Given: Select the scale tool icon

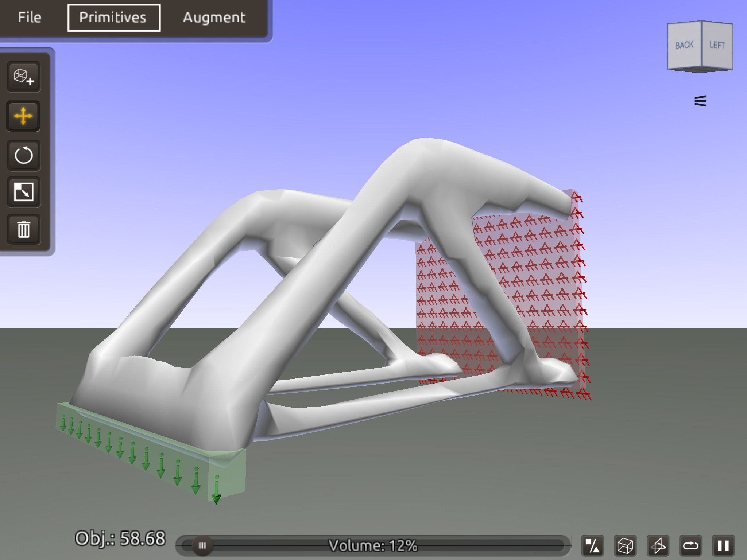Looking at the screenshot, I should pos(24,192).
